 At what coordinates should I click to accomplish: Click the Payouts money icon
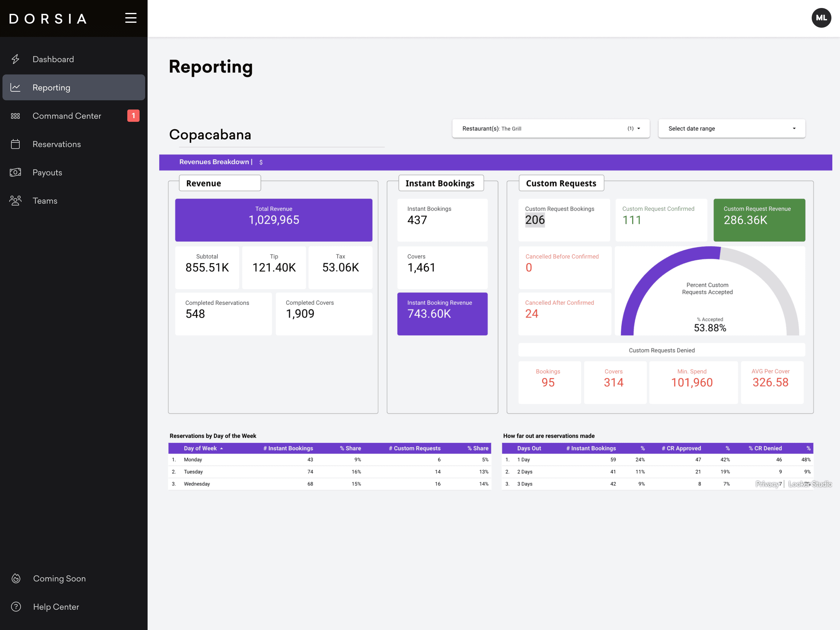15,173
